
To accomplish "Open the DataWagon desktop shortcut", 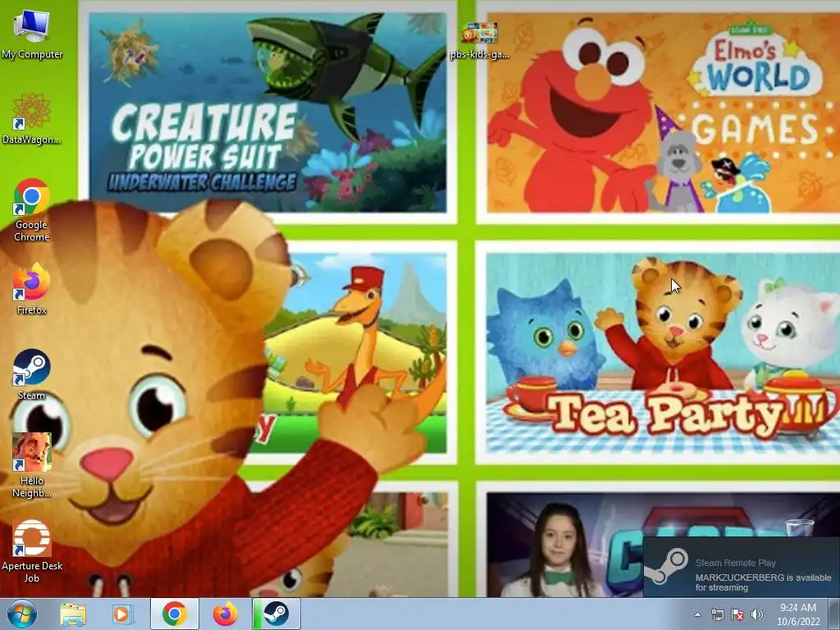I will [32, 118].
